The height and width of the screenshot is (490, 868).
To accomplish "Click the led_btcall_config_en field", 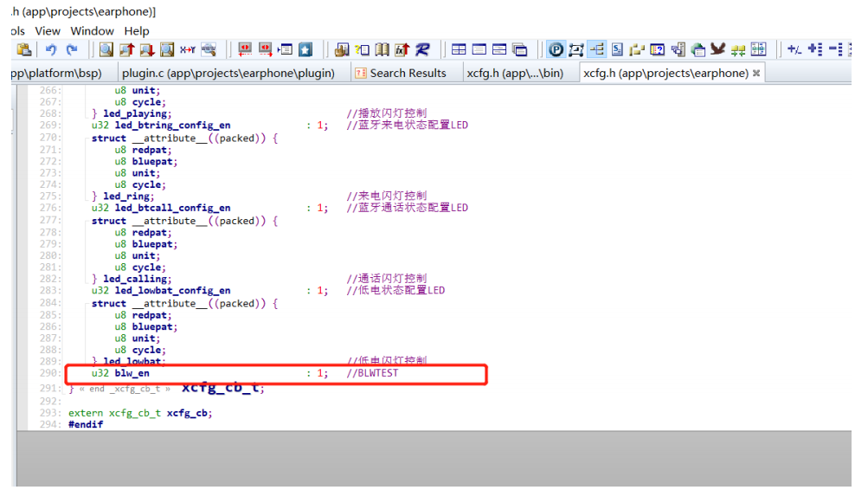I will click(x=173, y=208).
